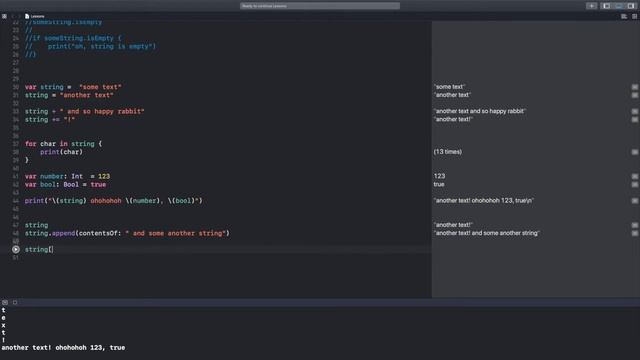Show result for "another text! and some another string"
Image resolution: width=640 pixels, height=360 pixels.
pyautogui.click(x=635, y=233)
